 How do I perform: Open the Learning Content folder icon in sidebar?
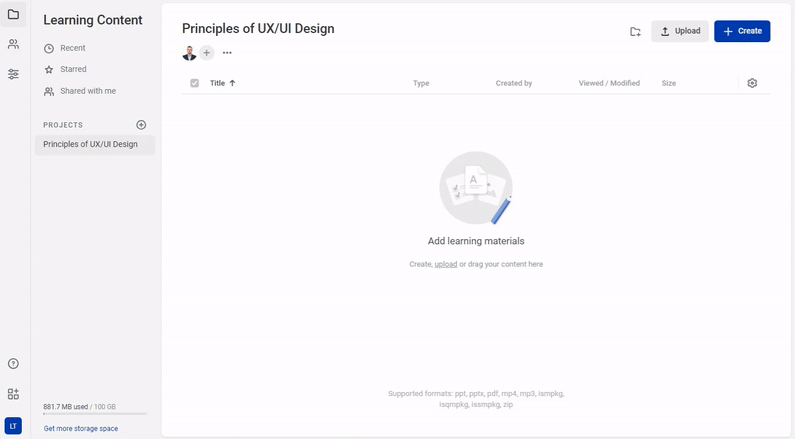[13, 14]
